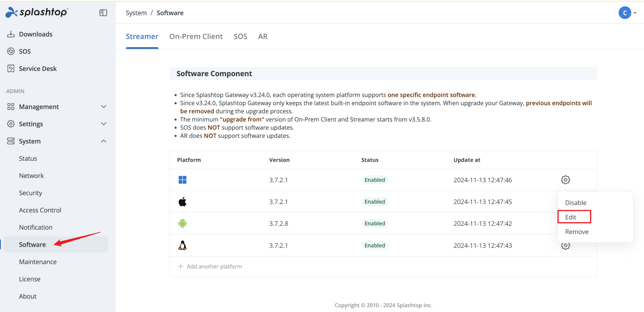Click the copyright Splashtop Inc. footer
644x312 pixels.
pos(384,305)
